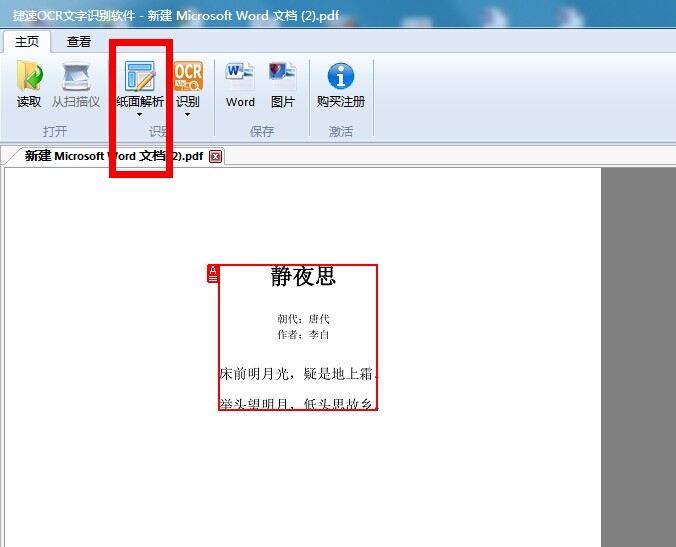Click the 朝代：唐代 line

pos(303,319)
